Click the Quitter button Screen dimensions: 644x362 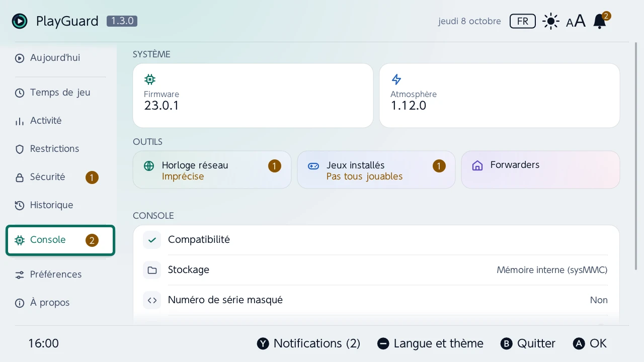pos(528,343)
